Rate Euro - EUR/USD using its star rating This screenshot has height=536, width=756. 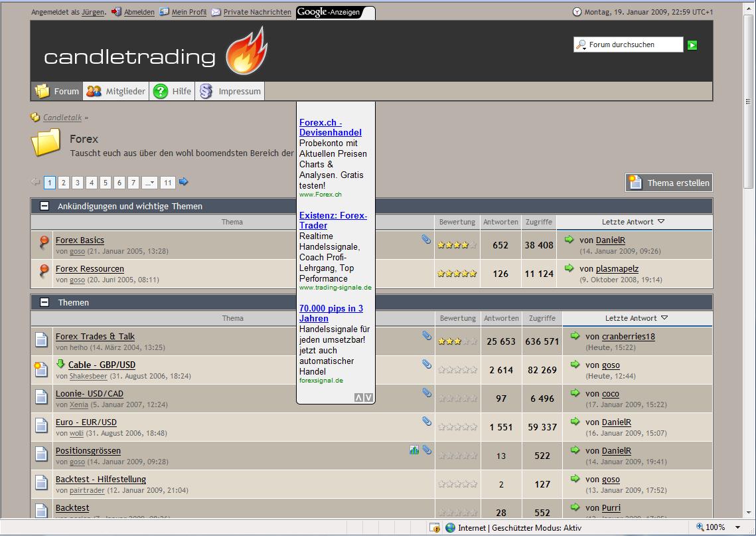click(457, 427)
